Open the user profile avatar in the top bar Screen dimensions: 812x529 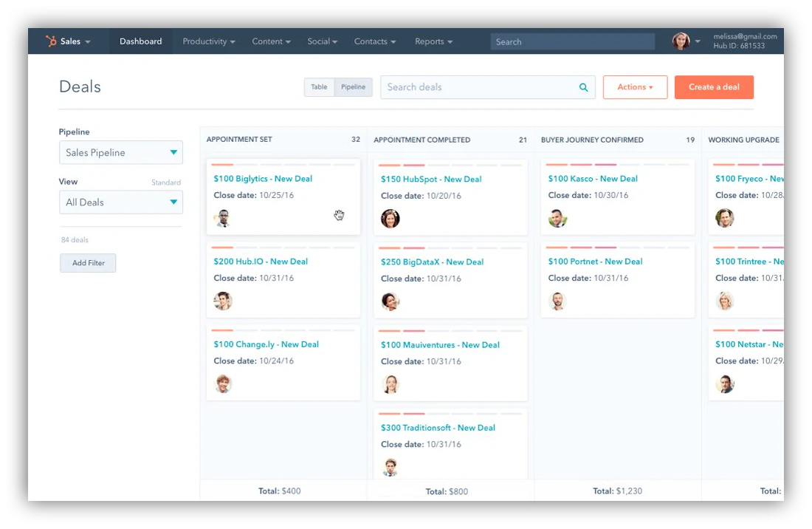681,41
